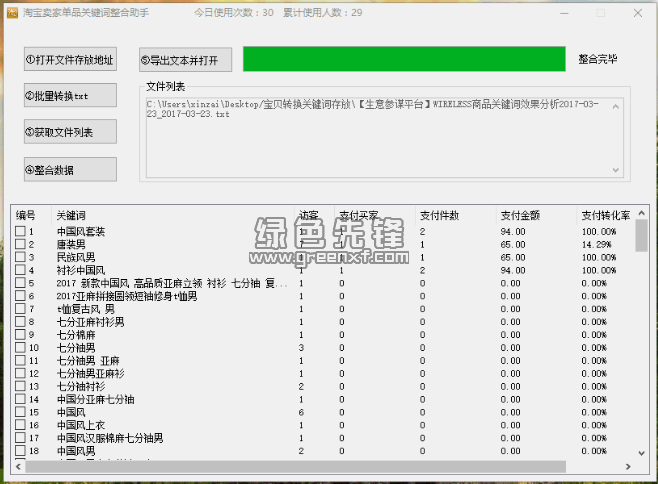
Task: Select keyword 七分棉麻
Action: click(x=76, y=335)
